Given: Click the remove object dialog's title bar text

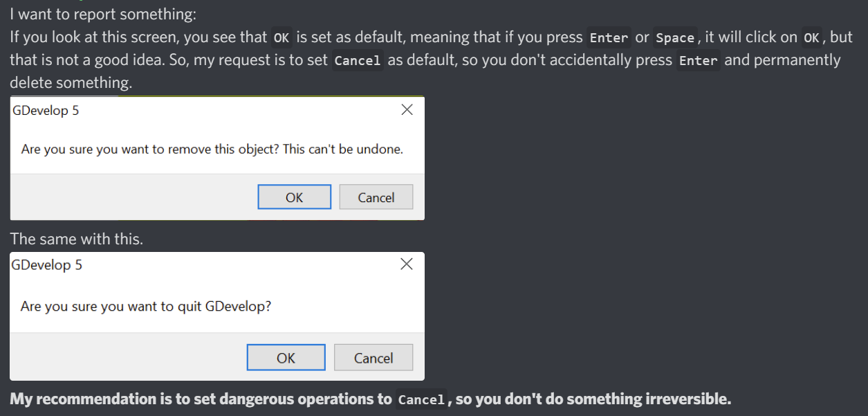Looking at the screenshot, I should (x=46, y=111).
